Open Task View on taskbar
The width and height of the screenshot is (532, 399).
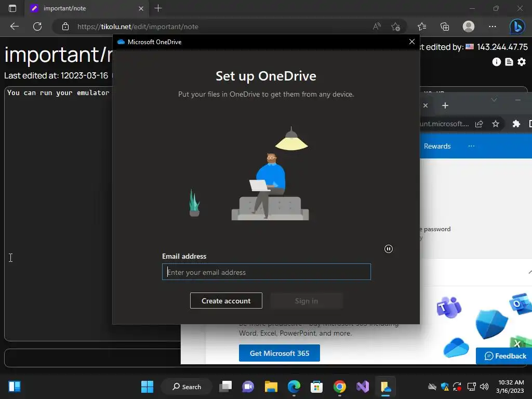coord(225,387)
